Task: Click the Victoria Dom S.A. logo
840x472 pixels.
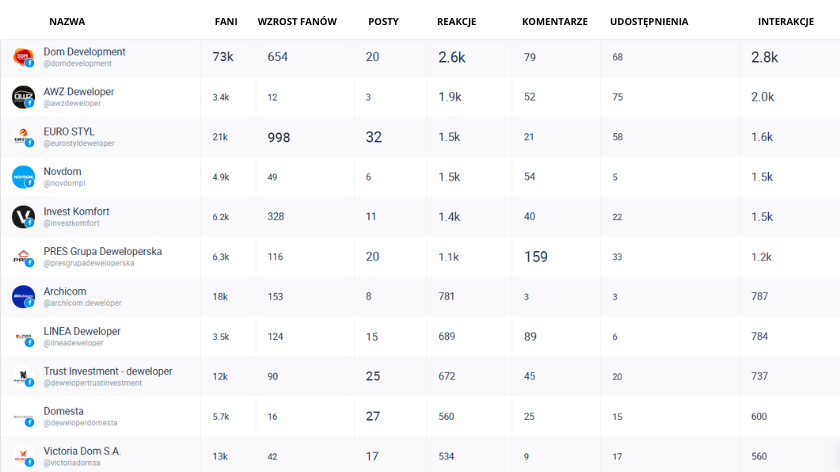Action: click(23, 456)
